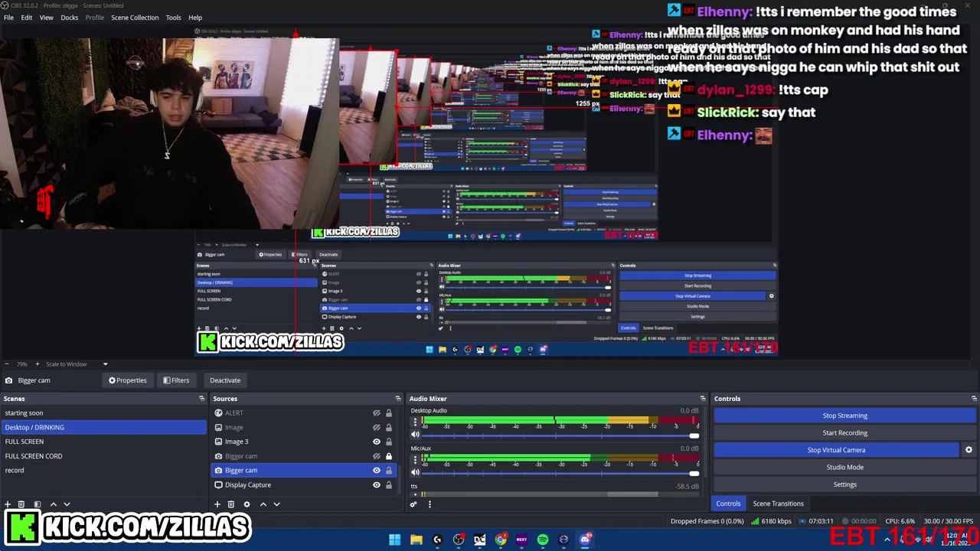The width and height of the screenshot is (980, 551).
Task: Enable Studio Mode
Action: tap(845, 467)
